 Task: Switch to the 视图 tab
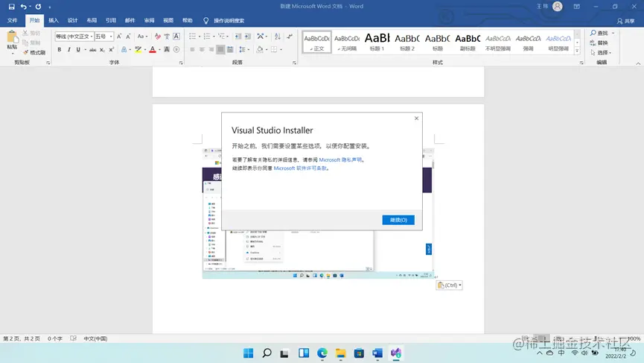click(168, 21)
